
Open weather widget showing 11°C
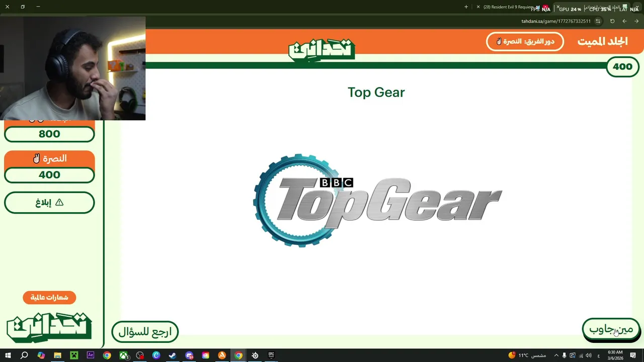[x=527, y=355]
